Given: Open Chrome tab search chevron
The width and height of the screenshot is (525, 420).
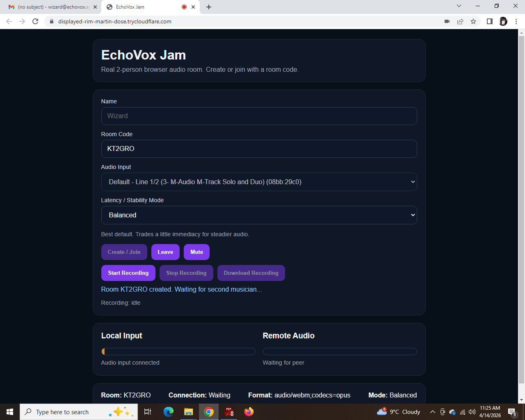Looking at the screenshot, I should click(x=459, y=6).
